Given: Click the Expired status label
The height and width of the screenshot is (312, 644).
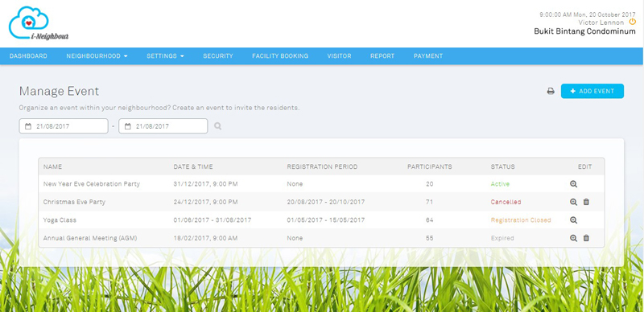Looking at the screenshot, I should click(502, 238).
